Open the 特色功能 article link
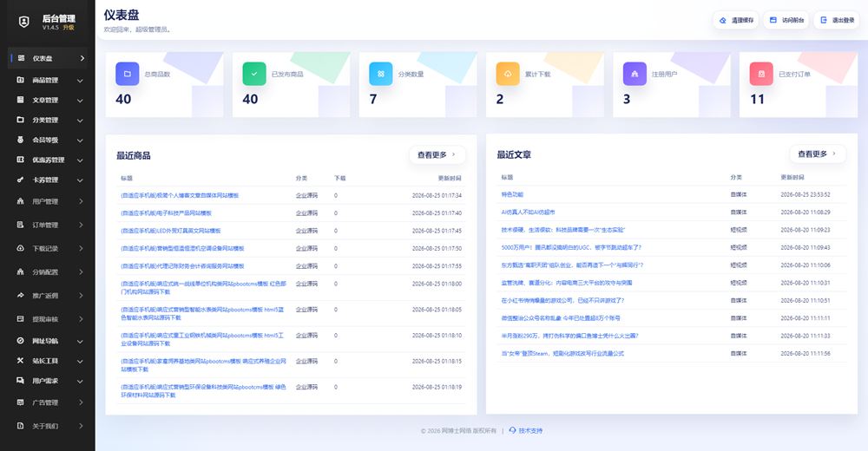The image size is (868, 451). tap(512, 194)
